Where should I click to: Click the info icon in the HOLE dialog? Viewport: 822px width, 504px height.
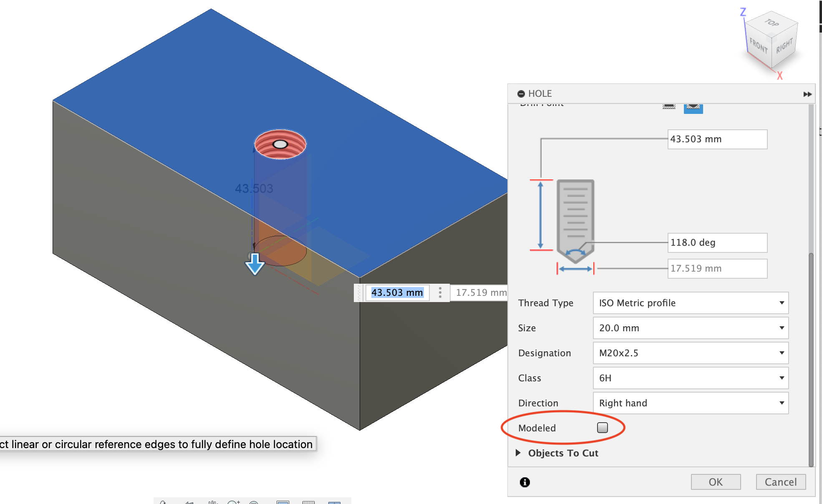click(x=524, y=482)
